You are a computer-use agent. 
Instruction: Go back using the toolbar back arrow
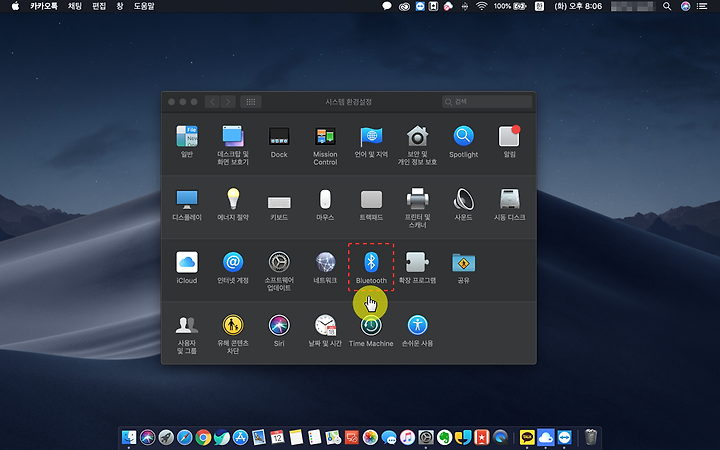[x=212, y=101]
